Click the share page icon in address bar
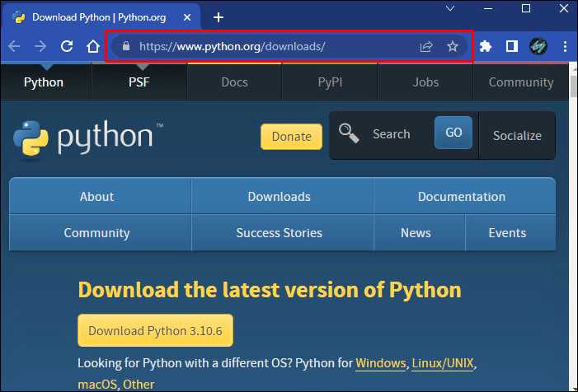The width and height of the screenshot is (578, 392). pyautogui.click(x=425, y=47)
